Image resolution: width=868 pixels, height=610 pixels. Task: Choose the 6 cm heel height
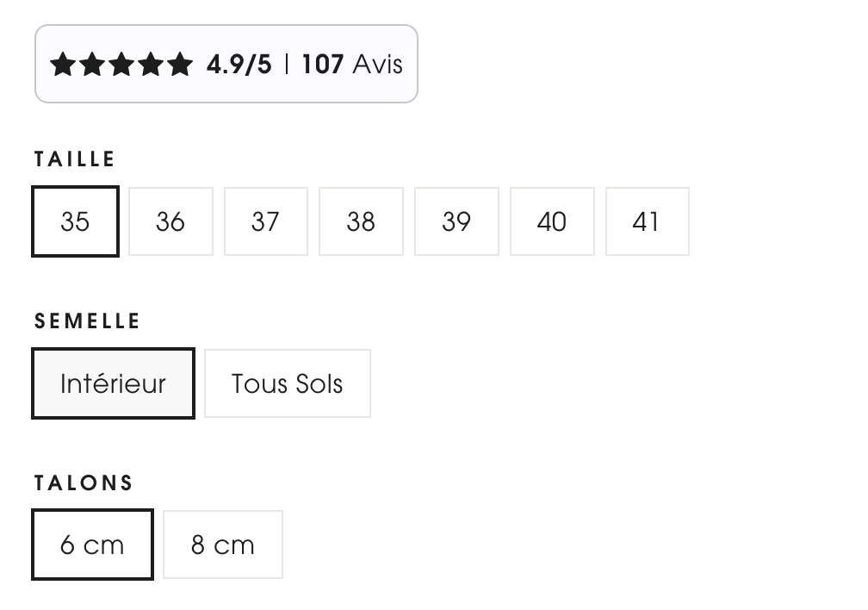click(92, 545)
